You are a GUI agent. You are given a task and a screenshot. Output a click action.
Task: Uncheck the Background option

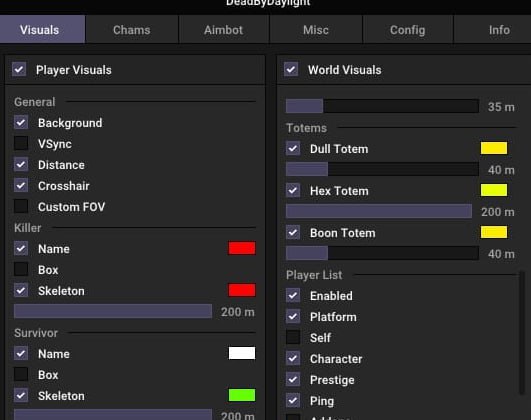(x=21, y=122)
